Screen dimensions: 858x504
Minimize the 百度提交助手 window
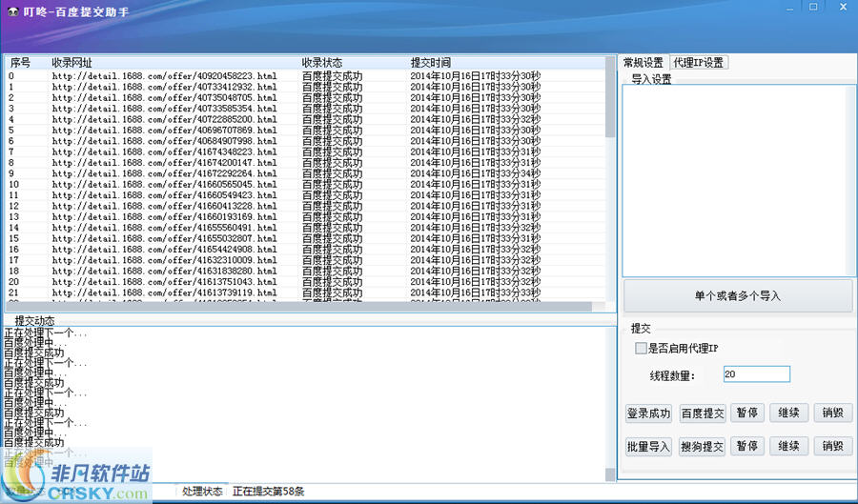pos(790,9)
